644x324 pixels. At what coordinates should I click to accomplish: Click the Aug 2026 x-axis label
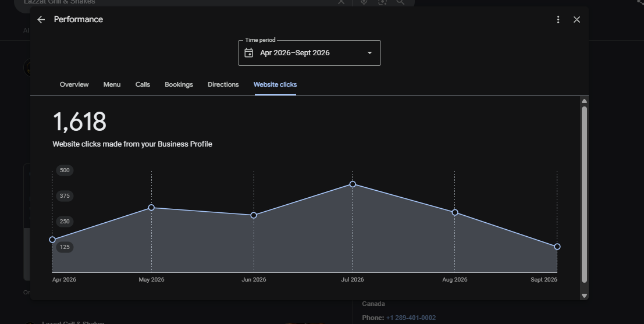(455, 280)
